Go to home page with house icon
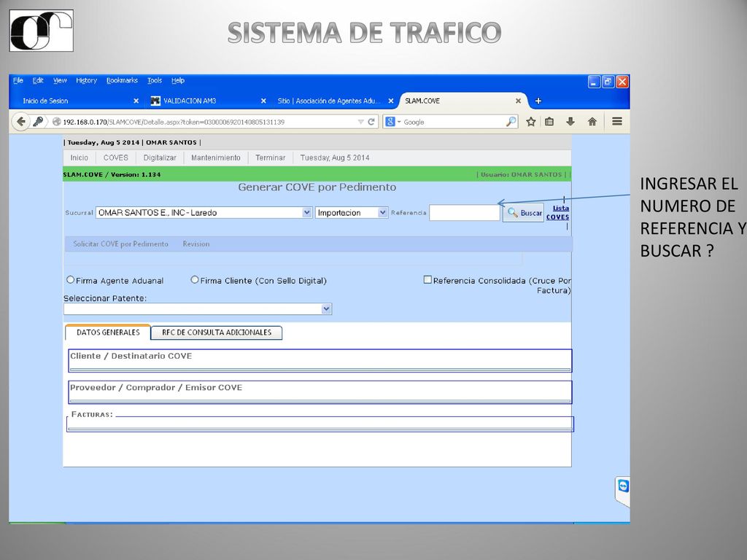 [x=592, y=122]
